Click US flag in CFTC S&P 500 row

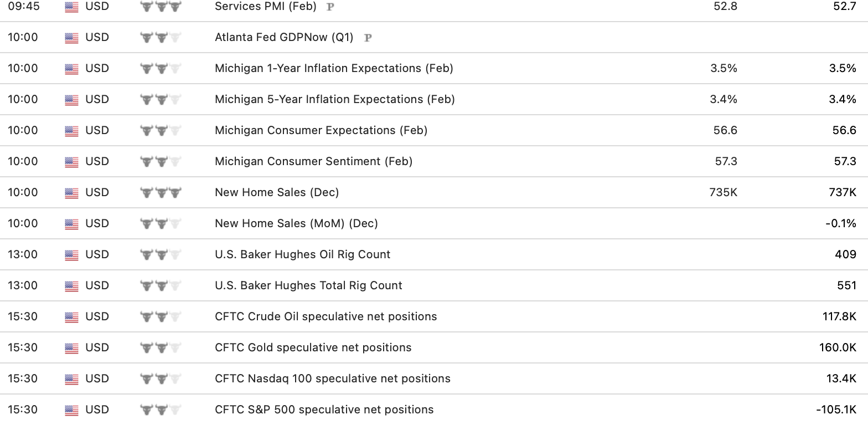(x=71, y=410)
